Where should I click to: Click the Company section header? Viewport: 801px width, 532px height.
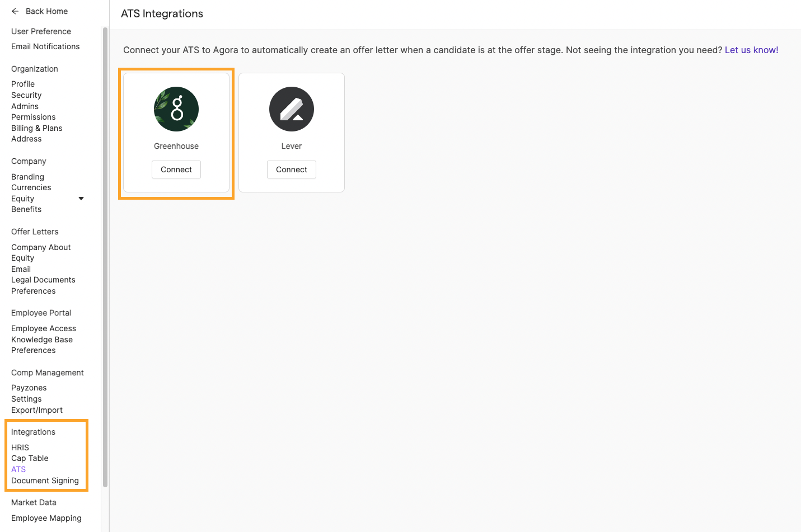tap(29, 161)
